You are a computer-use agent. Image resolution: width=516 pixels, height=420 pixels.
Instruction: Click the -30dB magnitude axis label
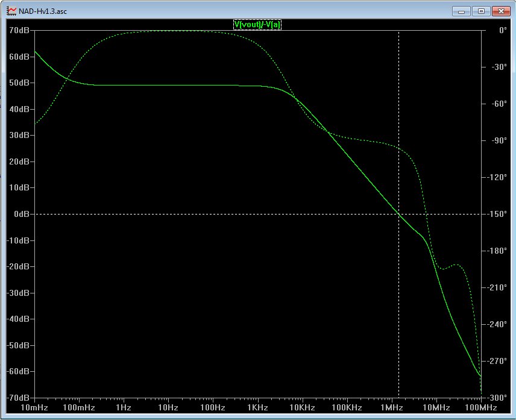18,293
